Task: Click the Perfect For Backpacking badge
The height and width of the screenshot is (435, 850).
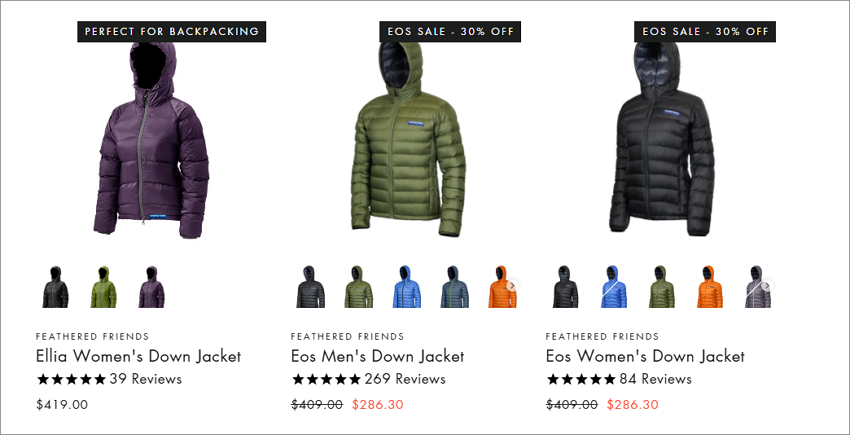Action: click(x=172, y=31)
